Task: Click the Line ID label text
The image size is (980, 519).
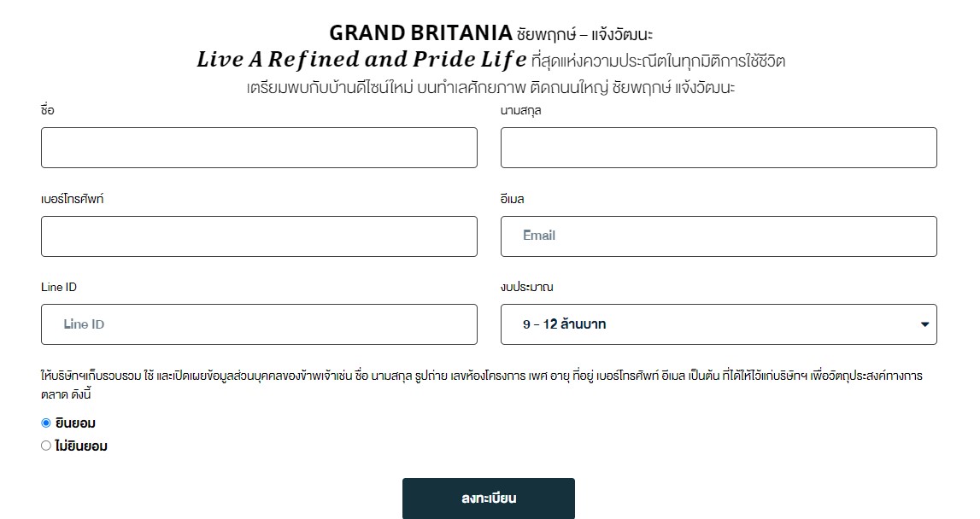Action: tap(59, 288)
